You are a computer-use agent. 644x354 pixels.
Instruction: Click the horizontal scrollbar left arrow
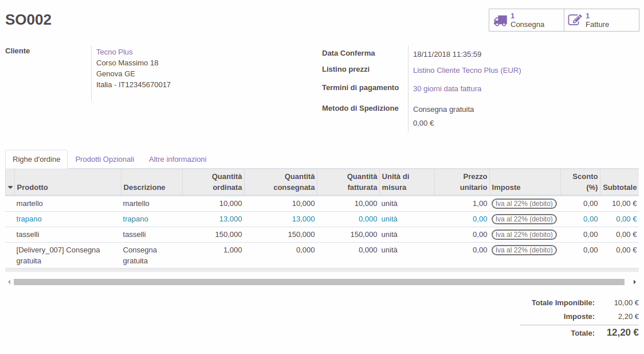point(9,282)
